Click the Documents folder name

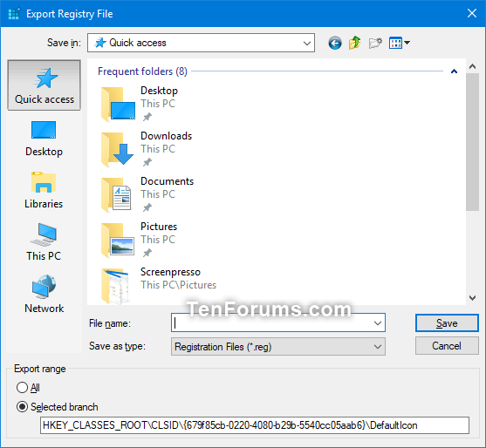tap(167, 181)
